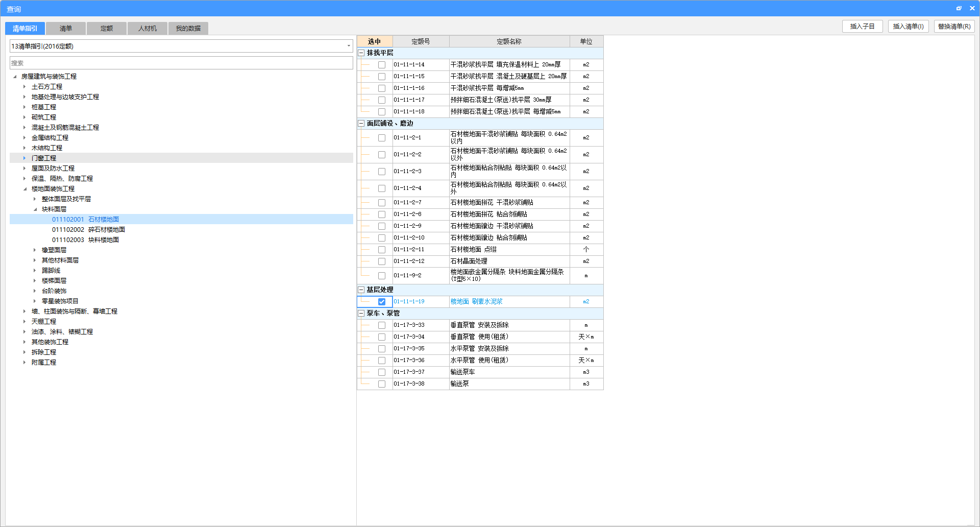Check the box for 01-11-1-14
This screenshot has width=980, height=527.
(x=382, y=65)
